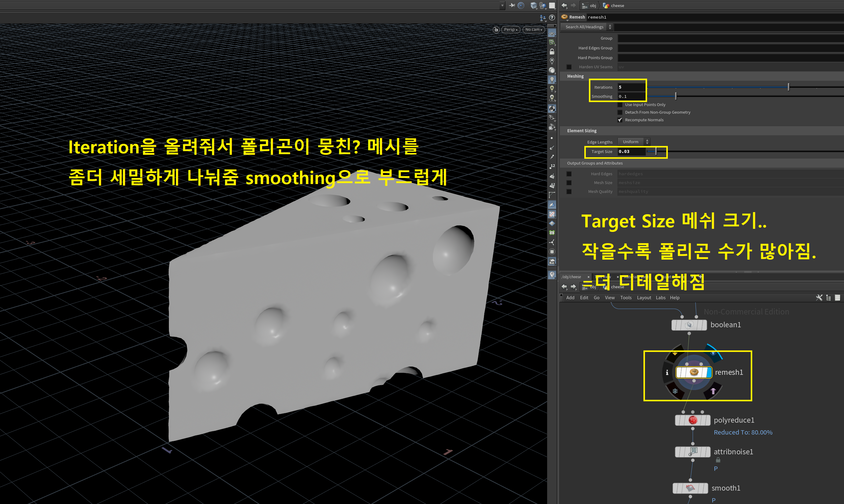This screenshot has height=504, width=844.
Task: Click the viewport help question mark icon
Action: [552, 18]
